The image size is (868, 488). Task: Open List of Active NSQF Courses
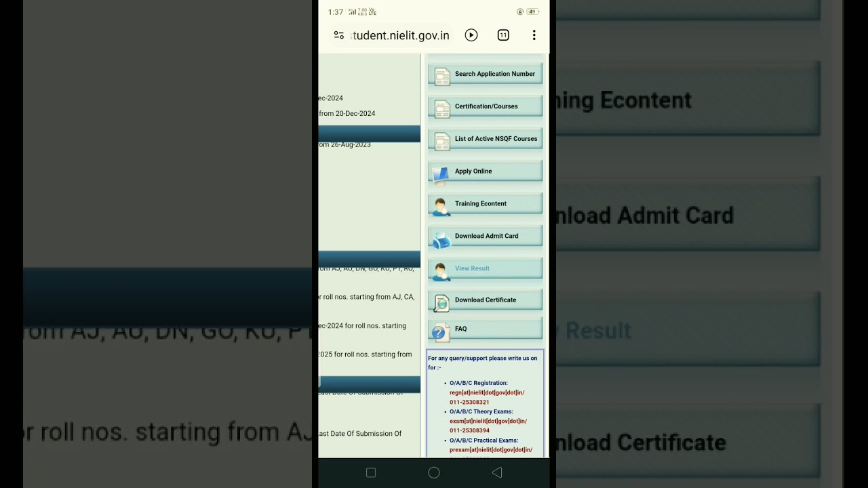click(486, 139)
